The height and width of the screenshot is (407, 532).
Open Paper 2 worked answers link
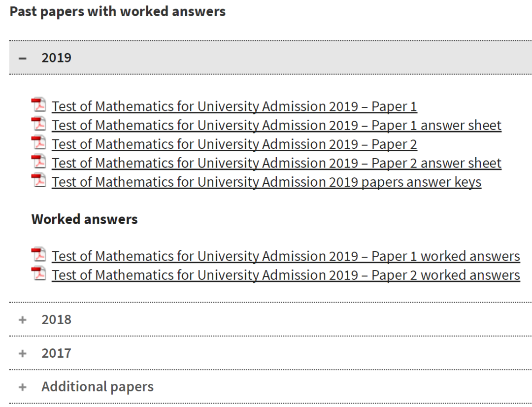pos(286,275)
